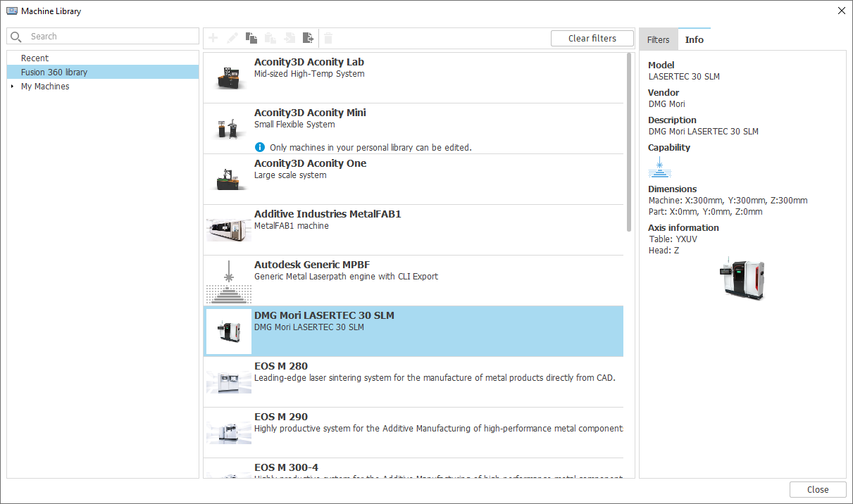Click LASERTEC machine preview image in Info panel
Screen dimensions: 853x504
pyautogui.click(x=742, y=279)
